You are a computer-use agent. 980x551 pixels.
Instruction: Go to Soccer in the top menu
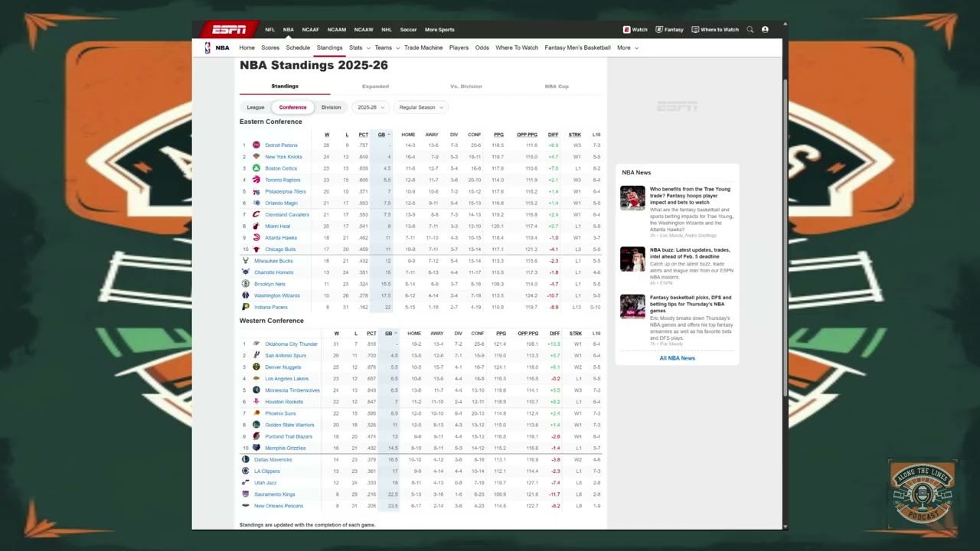408,30
